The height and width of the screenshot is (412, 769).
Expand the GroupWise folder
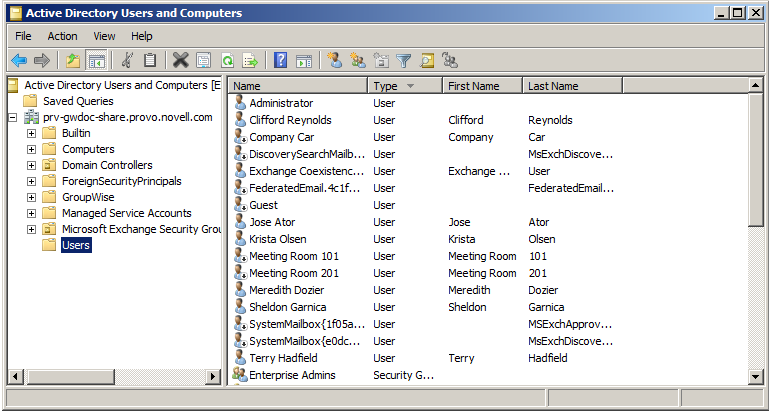point(31,198)
